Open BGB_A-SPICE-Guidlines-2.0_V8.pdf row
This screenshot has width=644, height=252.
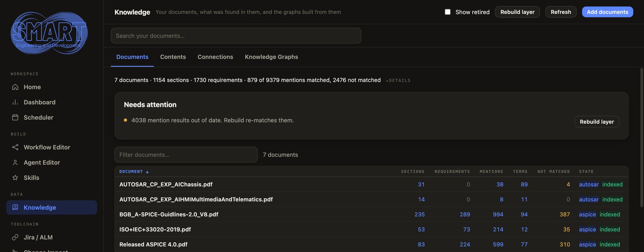pos(371,214)
